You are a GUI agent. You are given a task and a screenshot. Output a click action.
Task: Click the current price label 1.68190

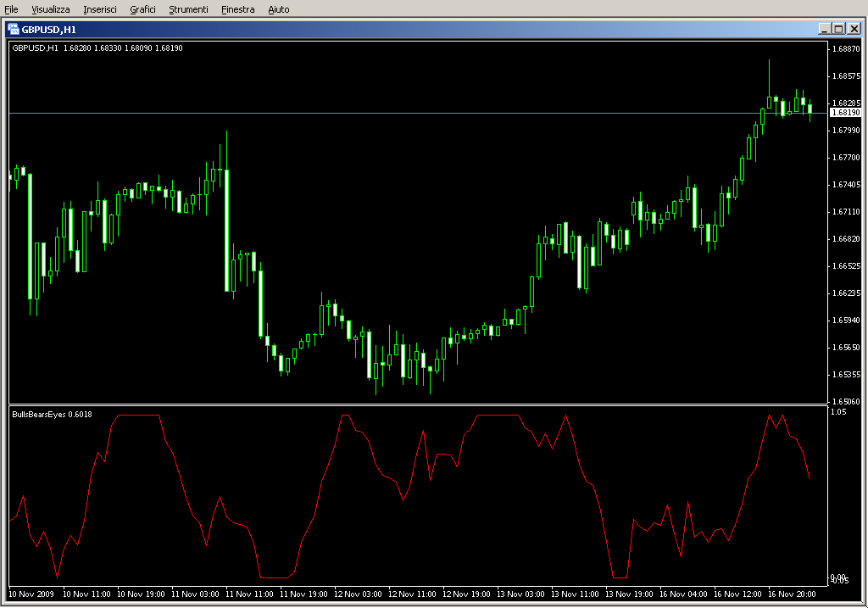pos(846,113)
